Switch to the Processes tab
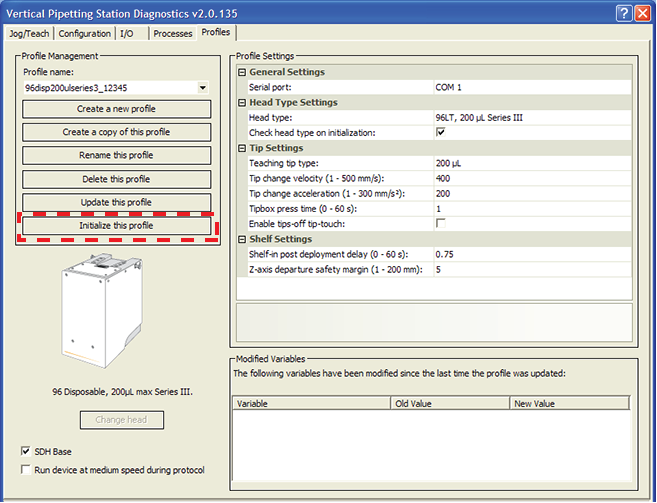This screenshot has width=657, height=503. click(172, 33)
